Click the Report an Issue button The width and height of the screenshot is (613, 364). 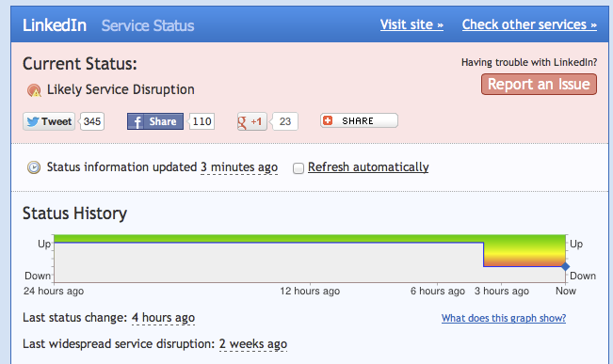[x=540, y=85]
